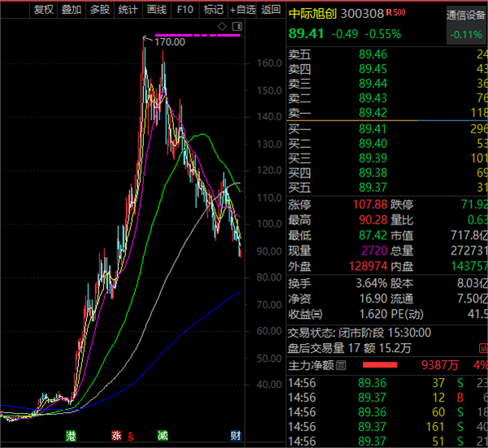Add stock via +自选 button

tap(242, 10)
